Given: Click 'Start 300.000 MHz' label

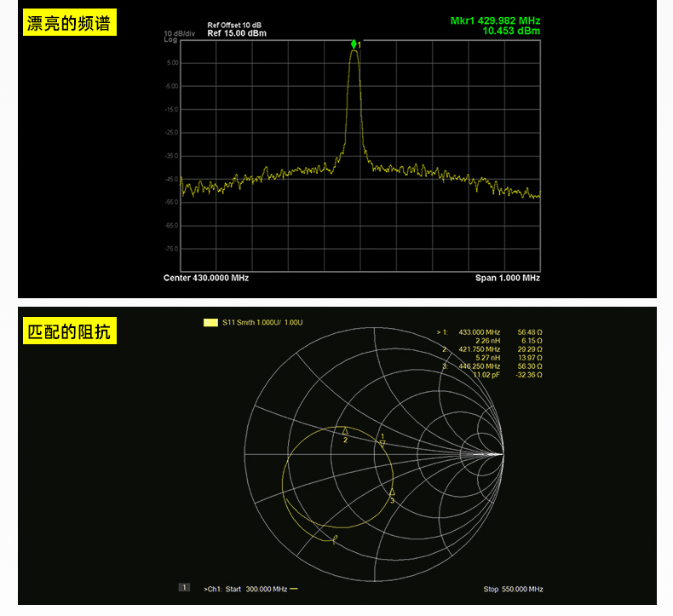Looking at the screenshot, I should (x=256, y=589).
